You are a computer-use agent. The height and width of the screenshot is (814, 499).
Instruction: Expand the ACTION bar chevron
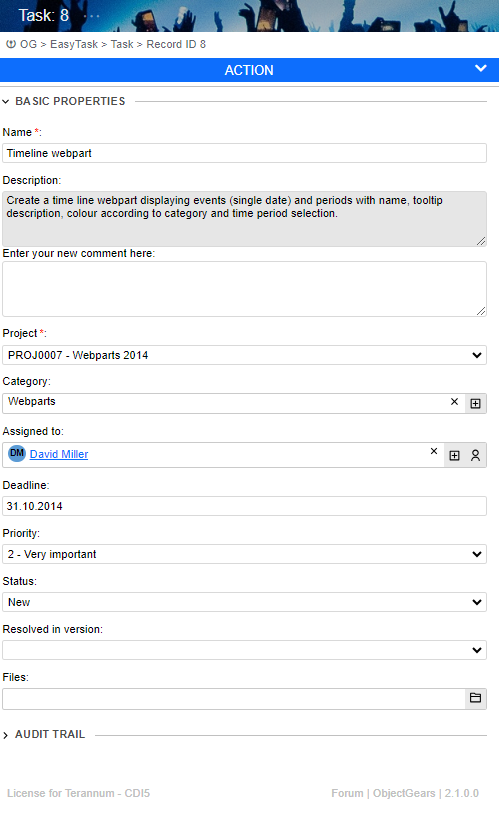481,69
